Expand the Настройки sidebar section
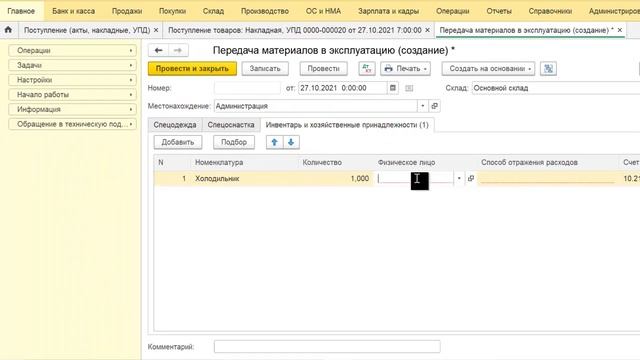This screenshot has height=360, width=640. click(x=73, y=80)
